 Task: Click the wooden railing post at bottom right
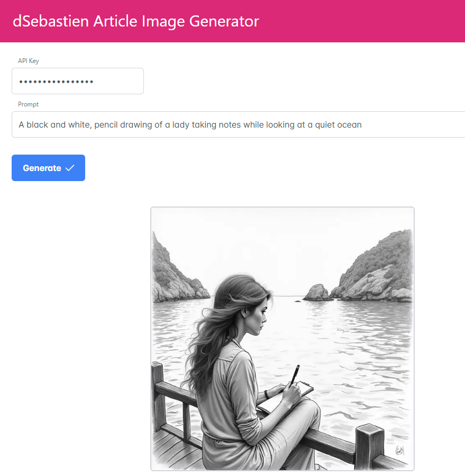pyautogui.click(x=370, y=445)
